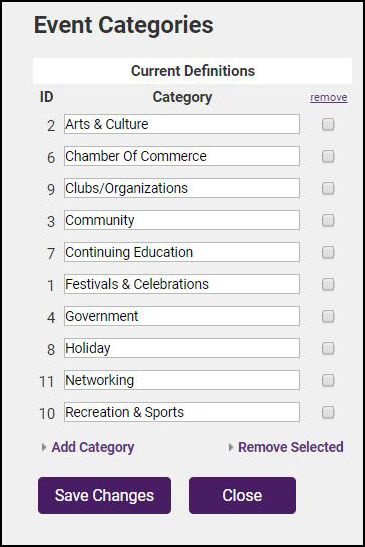Viewport: 365px width, 547px height.
Task: Focus the Holiday category name field
Action: [x=182, y=348]
